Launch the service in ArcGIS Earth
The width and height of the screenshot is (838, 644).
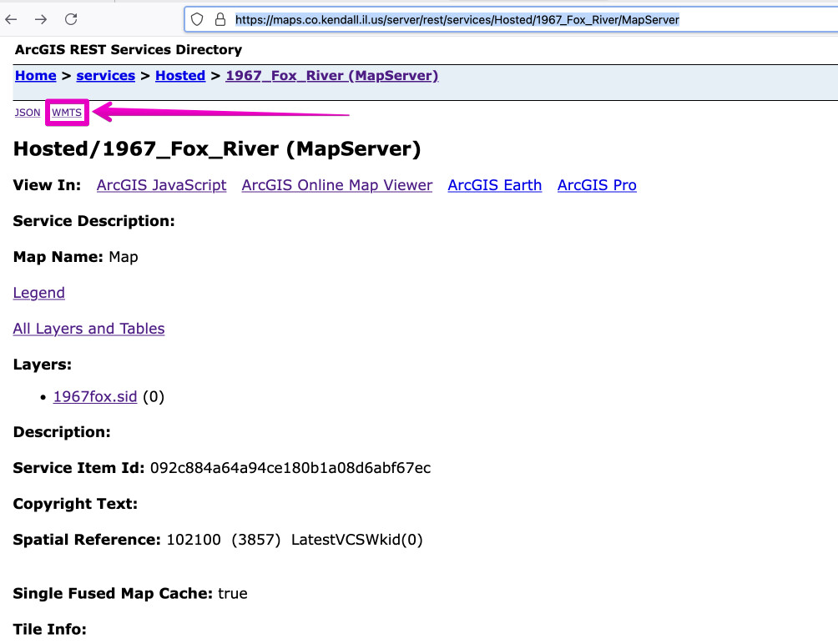click(494, 185)
